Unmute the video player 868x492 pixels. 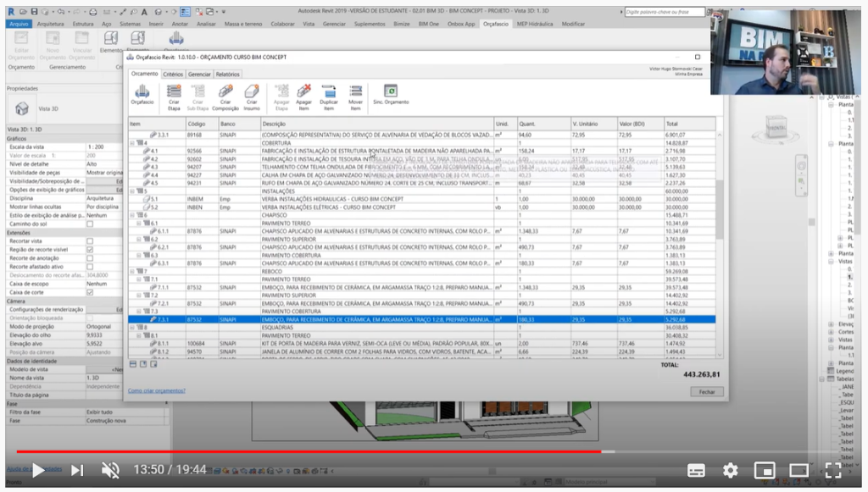coord(111,471)
